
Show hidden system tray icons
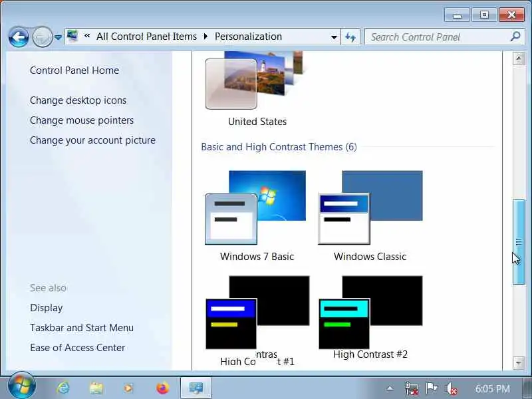point(390,388)
